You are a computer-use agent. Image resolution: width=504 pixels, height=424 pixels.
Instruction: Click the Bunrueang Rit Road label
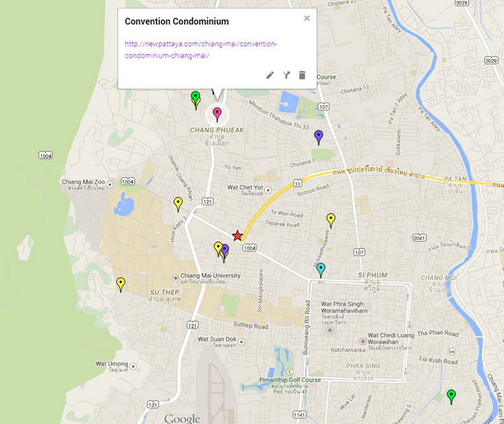pos(306,328)
